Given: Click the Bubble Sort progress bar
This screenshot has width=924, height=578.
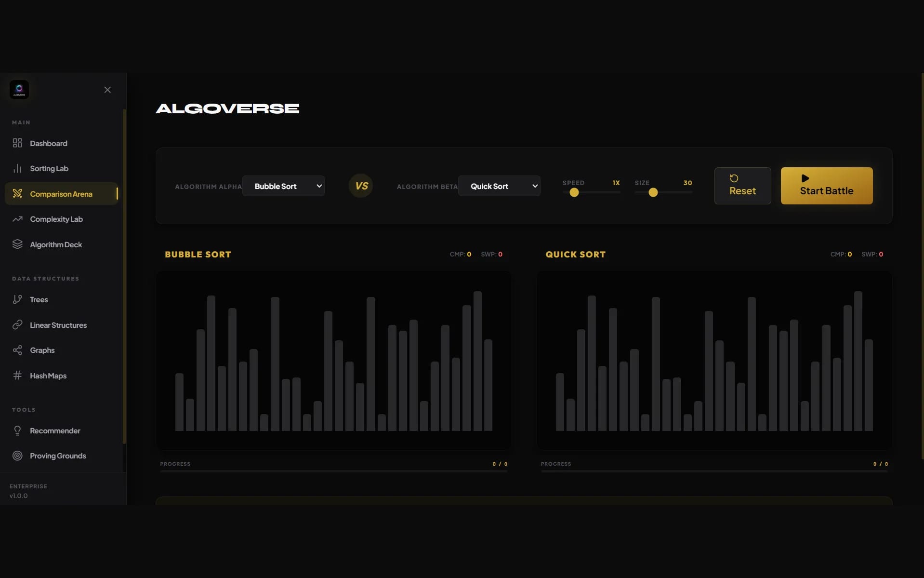Looking at the screenshot, I should pyautogui.click(x=333, y=471).
